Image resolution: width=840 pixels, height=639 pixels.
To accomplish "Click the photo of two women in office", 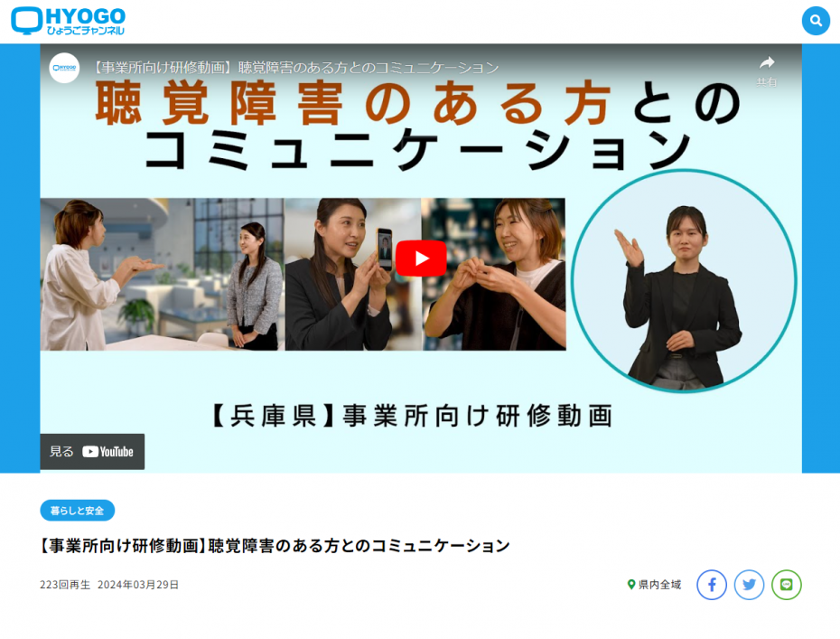I will 163,274.
